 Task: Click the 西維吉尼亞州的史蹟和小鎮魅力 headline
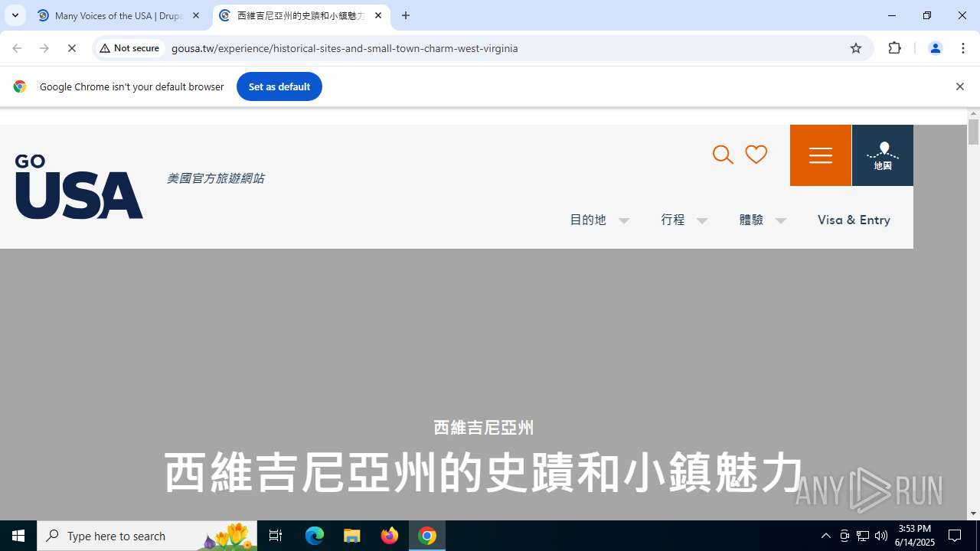[x=483, y=472]
